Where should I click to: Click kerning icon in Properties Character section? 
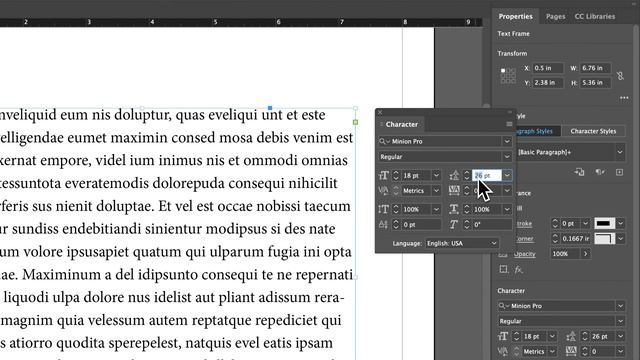pyautogui.click(x=503, y=351)
